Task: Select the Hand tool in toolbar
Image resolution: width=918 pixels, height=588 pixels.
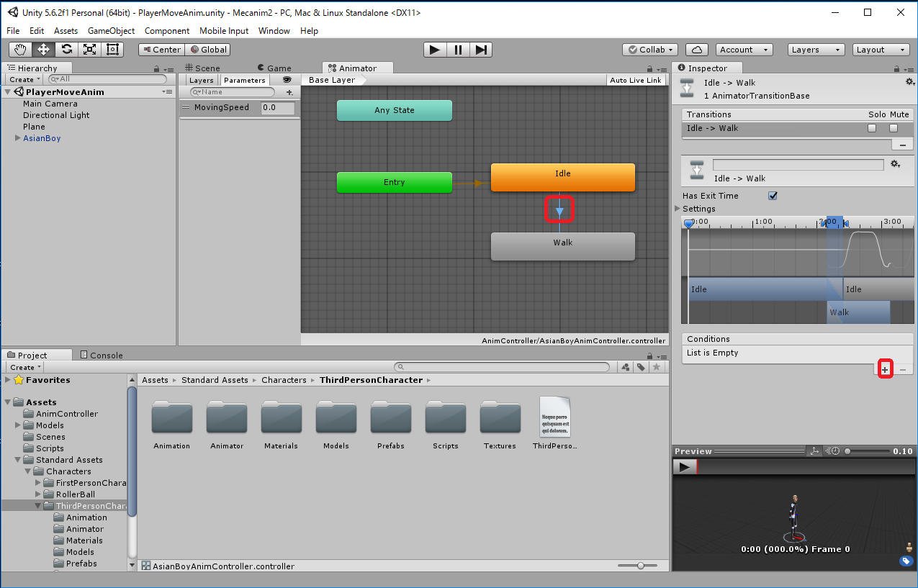Action: [21, 50]
